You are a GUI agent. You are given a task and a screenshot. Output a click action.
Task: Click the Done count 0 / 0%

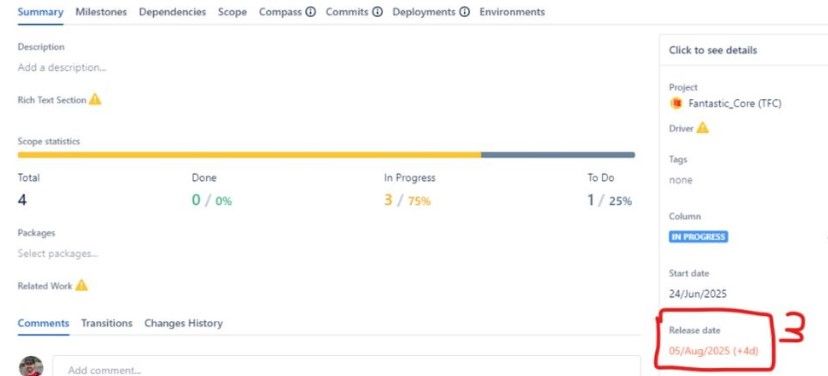point(212,200)
